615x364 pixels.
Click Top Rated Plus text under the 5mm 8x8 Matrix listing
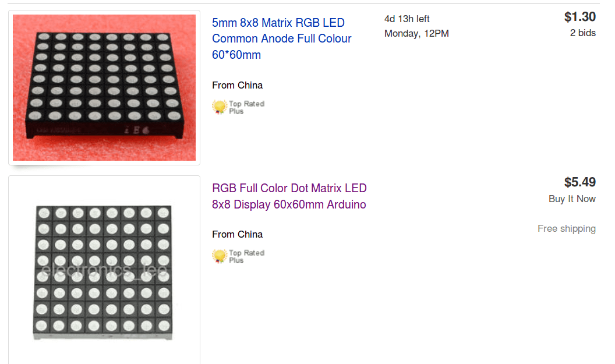tap(246, 107)
